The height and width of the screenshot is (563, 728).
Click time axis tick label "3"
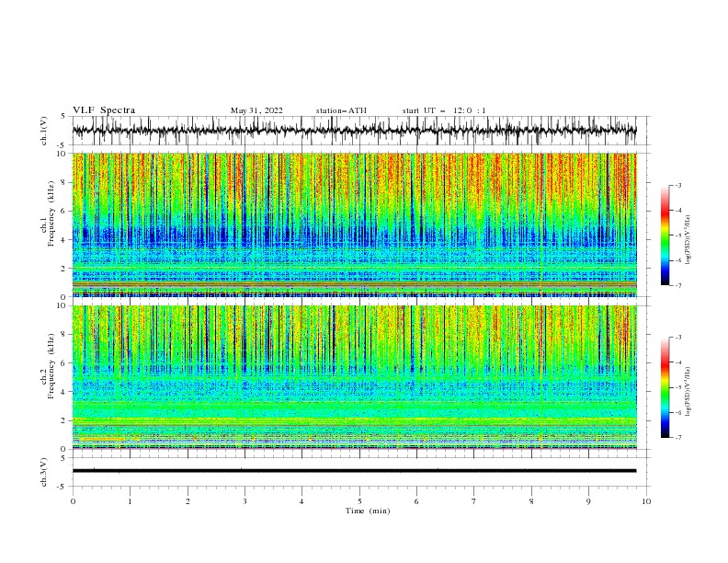coord(245,501)
